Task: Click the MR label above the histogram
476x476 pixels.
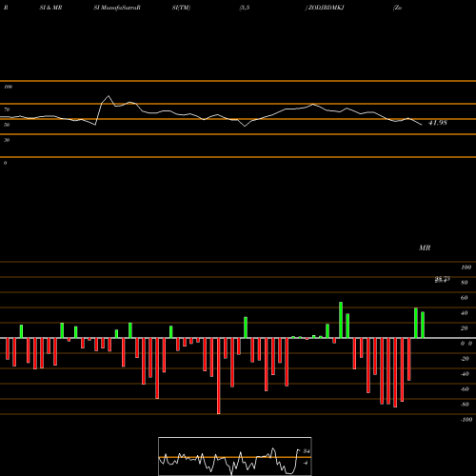Action: point(425,248)
